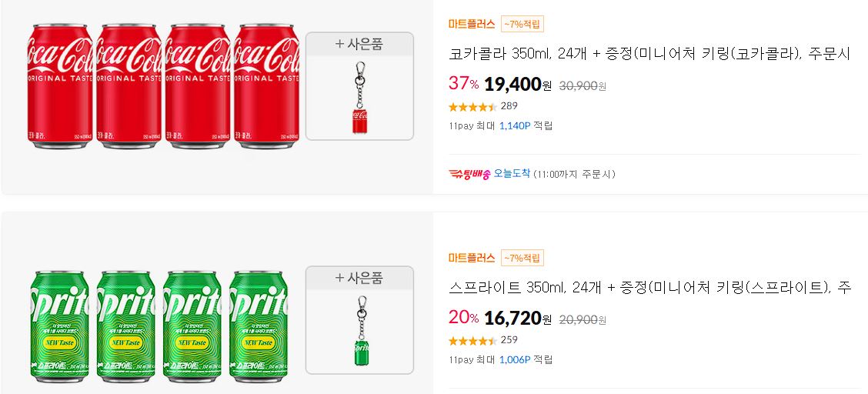
Task: Click the 16,720원 Sprite price
Action: pos(518,319)
